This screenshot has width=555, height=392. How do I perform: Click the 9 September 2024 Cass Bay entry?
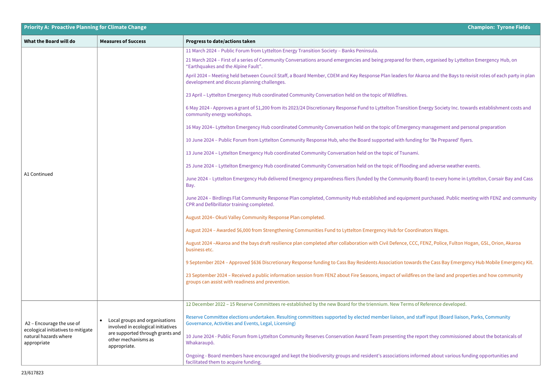(359, 262)
